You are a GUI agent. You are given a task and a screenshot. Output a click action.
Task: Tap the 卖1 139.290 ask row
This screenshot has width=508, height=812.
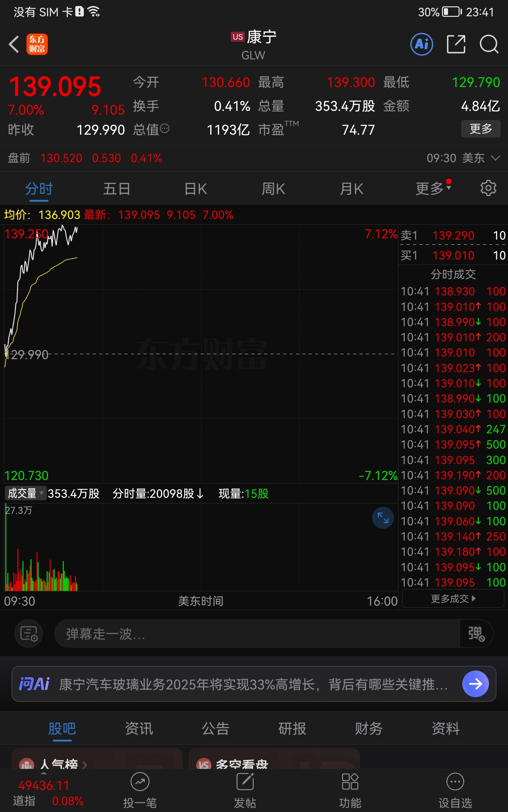pos(453,235)
